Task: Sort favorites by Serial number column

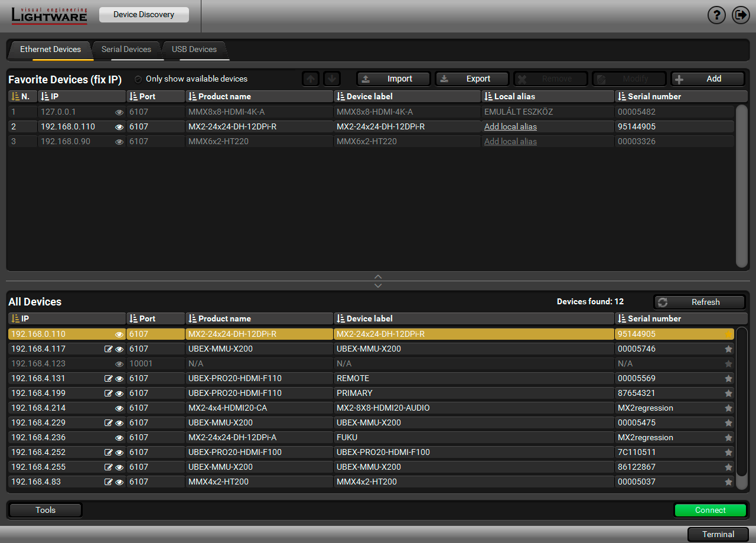Action: pos(681,96)
